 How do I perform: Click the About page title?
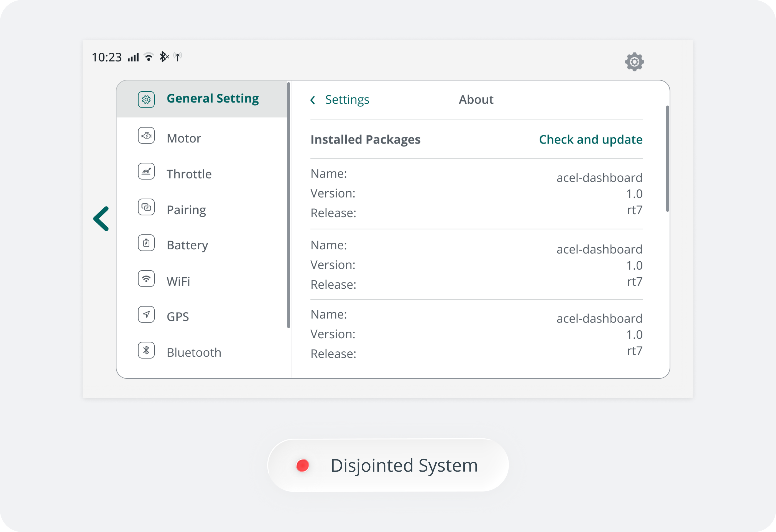(x=476, y=99)
